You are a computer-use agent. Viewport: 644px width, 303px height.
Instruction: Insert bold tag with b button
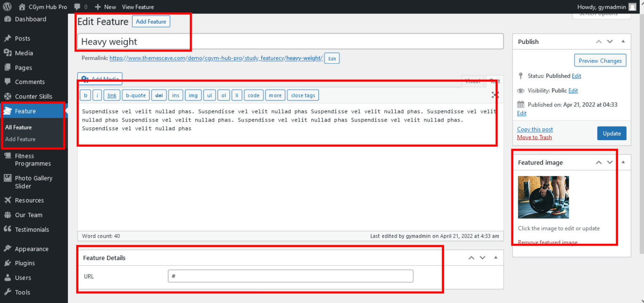85,95
